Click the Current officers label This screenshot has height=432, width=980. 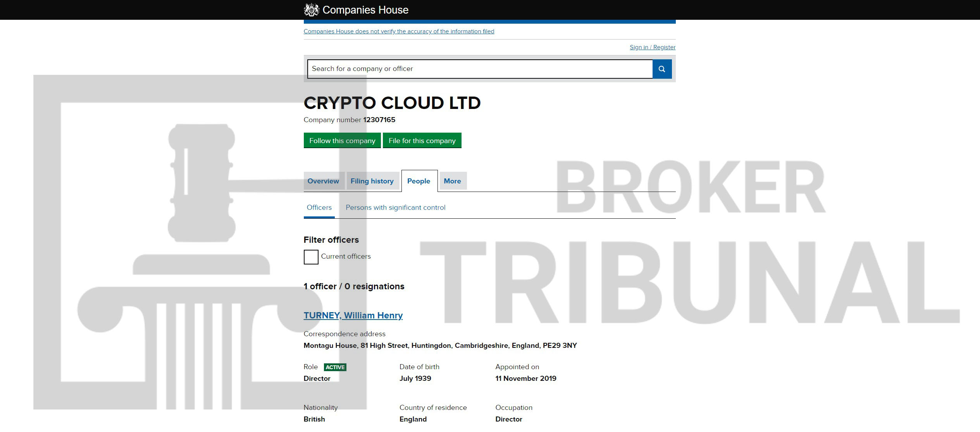pyautogui.click(x=346, y=256)
